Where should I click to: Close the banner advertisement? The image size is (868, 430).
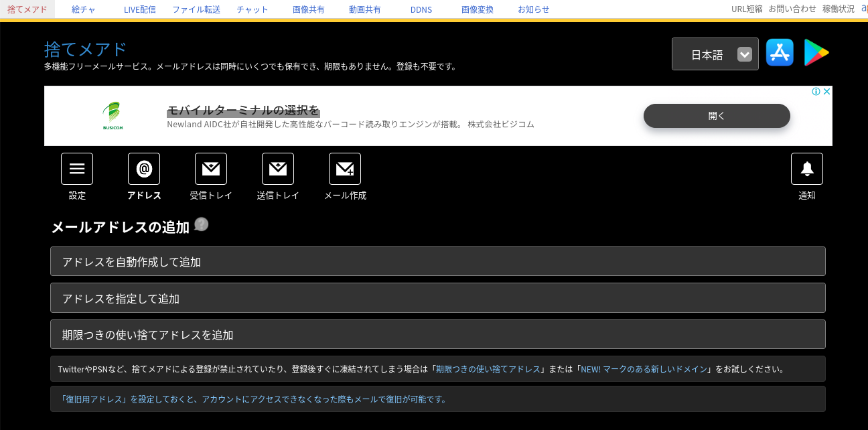tap(826, 92)
